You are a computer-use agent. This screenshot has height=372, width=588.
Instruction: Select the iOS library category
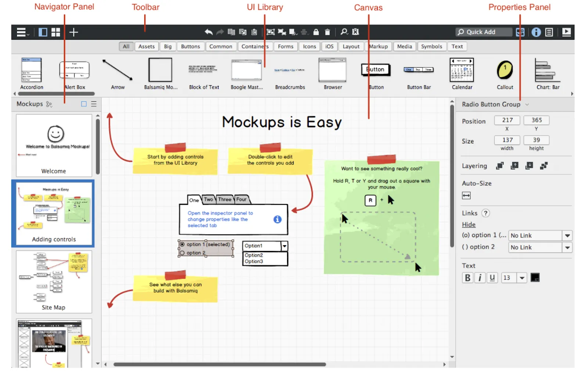[329, 46]
